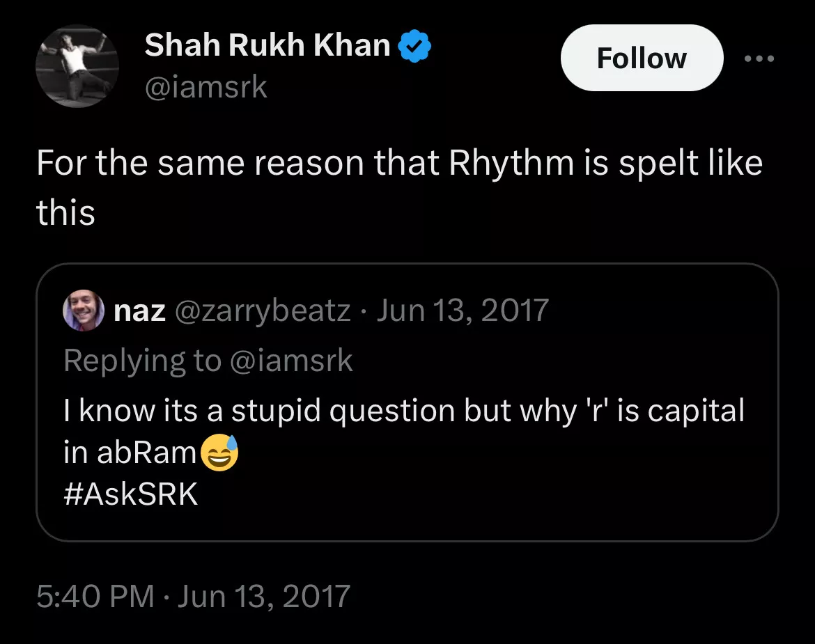Click the "Replying to" label
This screenshot has width=815, height=644.
[142, 361]
